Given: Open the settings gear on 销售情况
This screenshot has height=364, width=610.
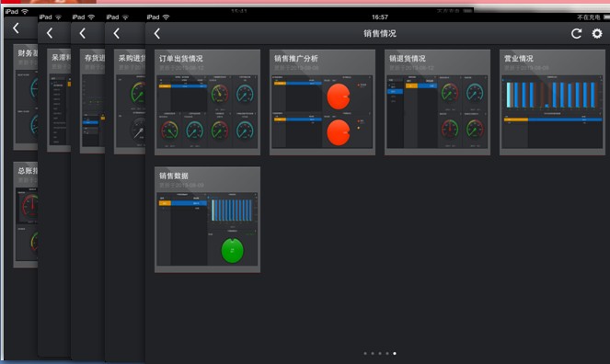Looking at the screenshot, I should pos(597,33).
